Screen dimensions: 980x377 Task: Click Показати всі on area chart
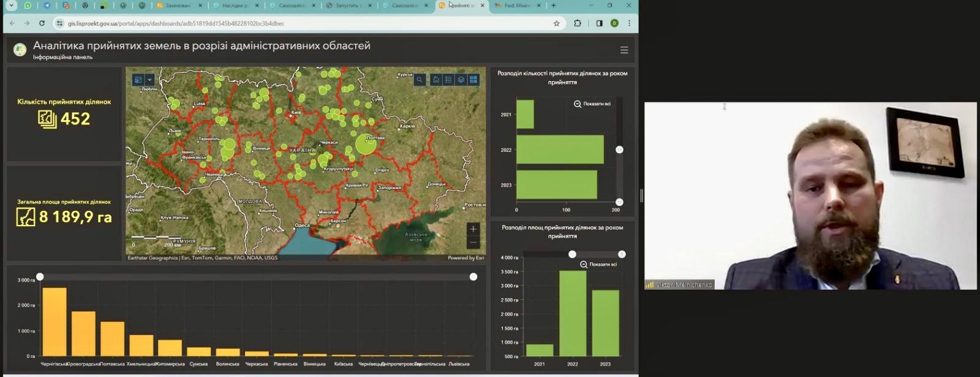(598, 265)
